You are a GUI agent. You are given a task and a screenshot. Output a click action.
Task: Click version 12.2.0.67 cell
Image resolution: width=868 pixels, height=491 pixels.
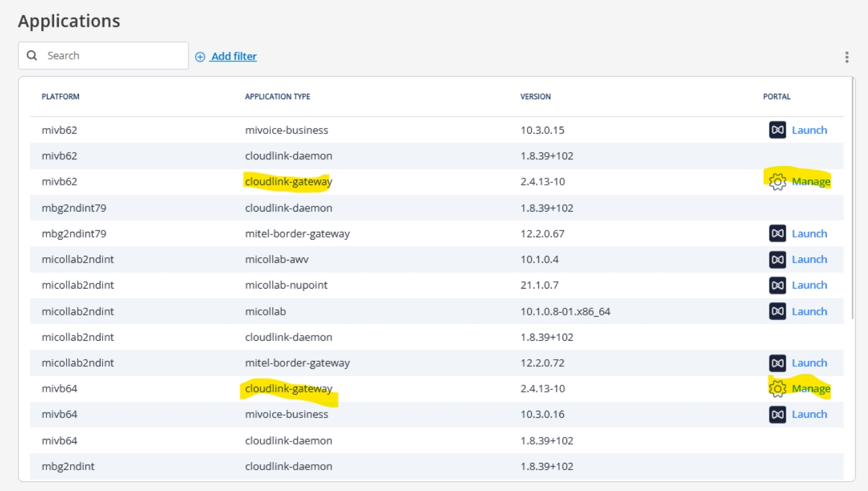542,233
